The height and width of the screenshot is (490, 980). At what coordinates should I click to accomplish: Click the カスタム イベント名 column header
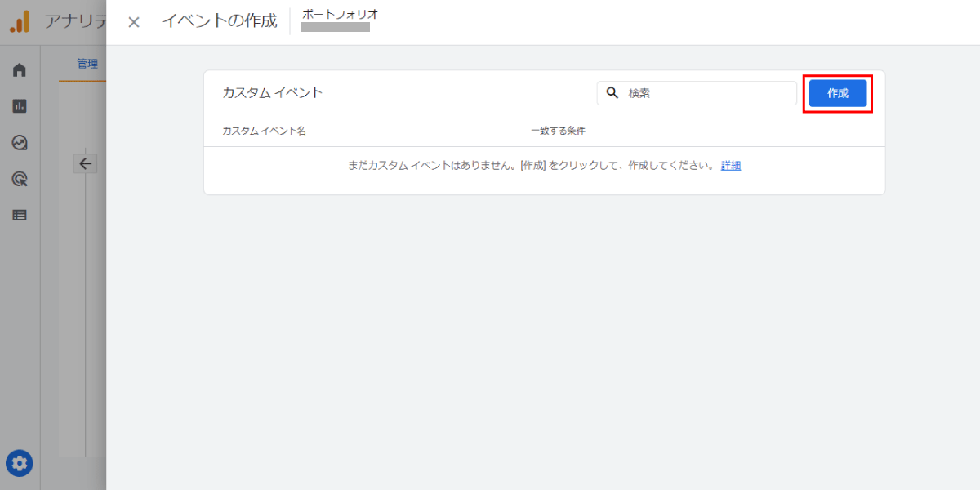click(x=264, y=131)
